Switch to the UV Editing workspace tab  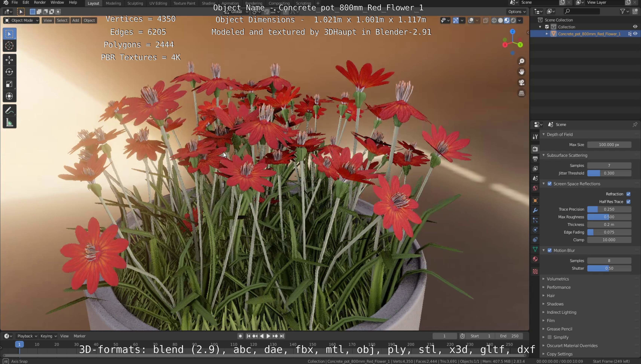pos(158,3)
